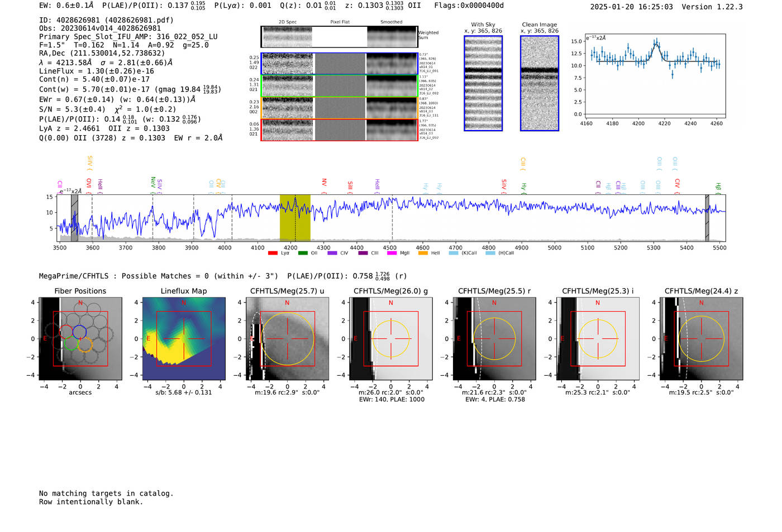The height and width of the screenshot is (532, 782).
Task: Open the CFHTLS u-band image
Action: click(x=287, y=339)
